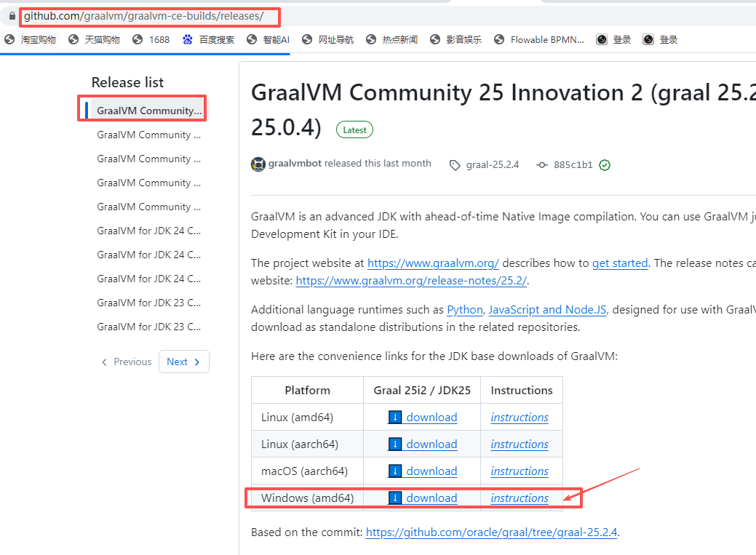Click the lock icon in the address bar
The height and width of the screenshot is (555, 756).
12,16
